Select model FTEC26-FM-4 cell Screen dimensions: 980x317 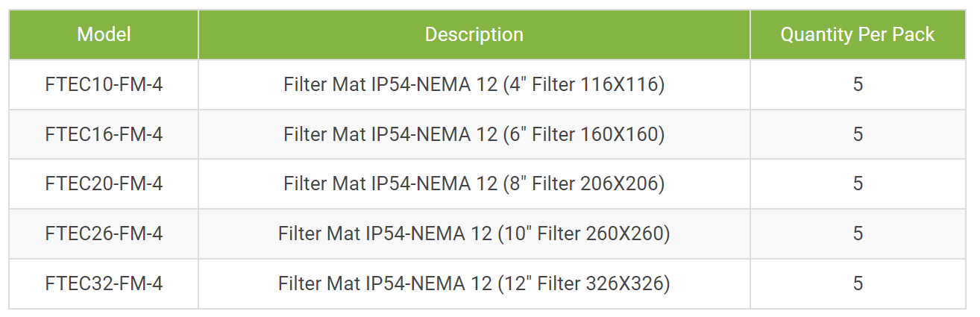pyautogui.click(x=104, y=233)
